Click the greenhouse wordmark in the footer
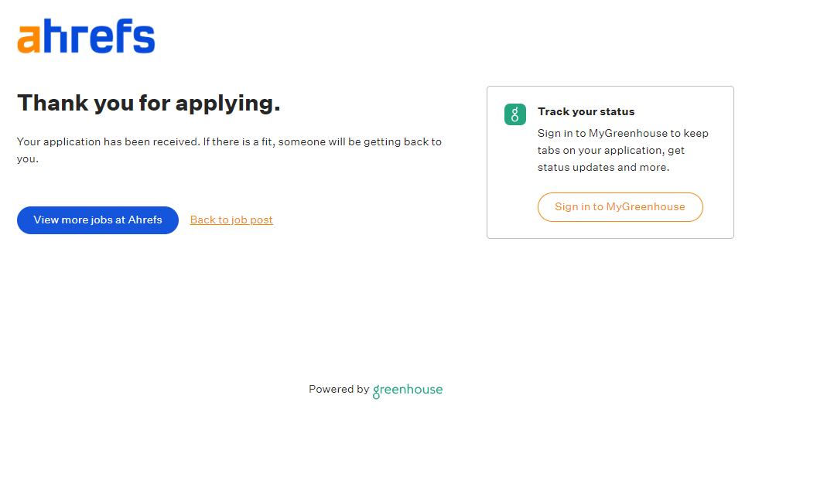The width and height of the screenshot is (834, 504). click(408, 390)
